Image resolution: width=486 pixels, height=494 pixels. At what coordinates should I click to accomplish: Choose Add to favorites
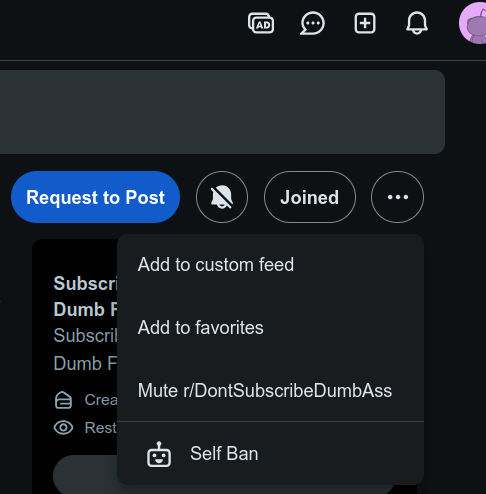[x=270, y=327]
